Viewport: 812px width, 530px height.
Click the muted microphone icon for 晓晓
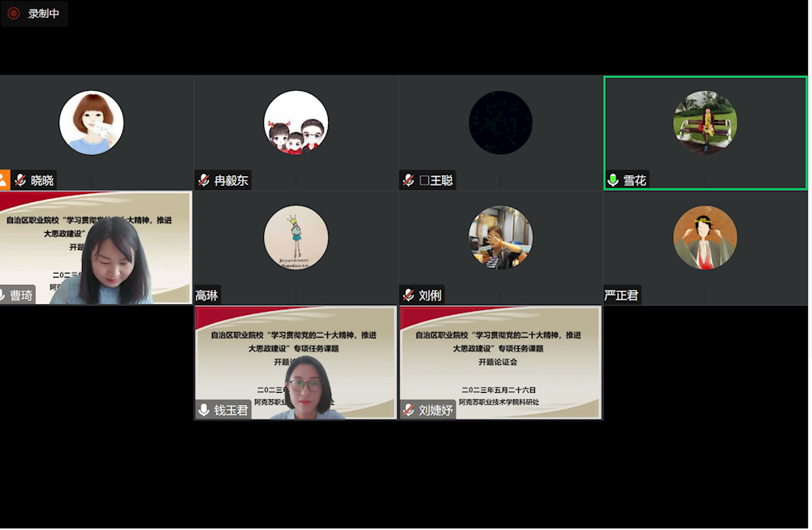tap(20, 180)
